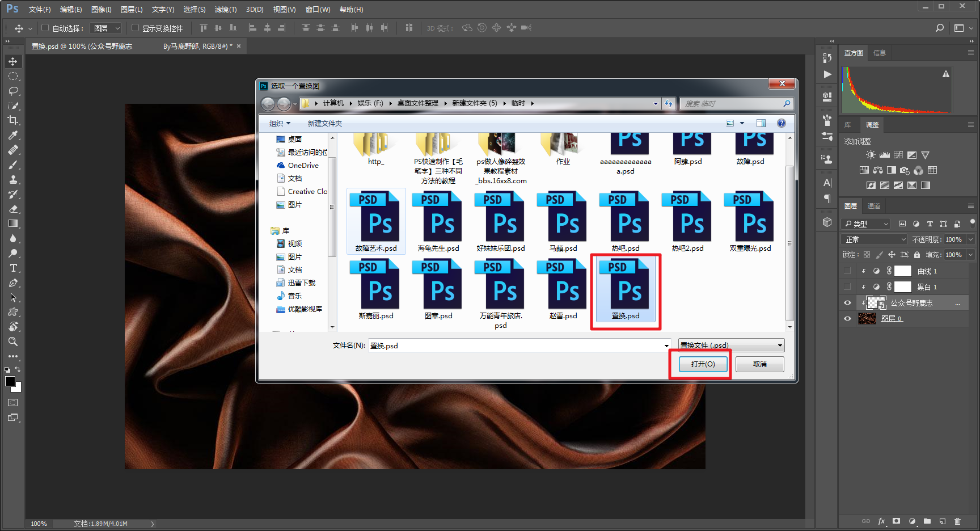Image resolution: width=980 pixels, height=531 pixels.
Task: Select 桌面 in navigation pane
Action: [289, 139]
